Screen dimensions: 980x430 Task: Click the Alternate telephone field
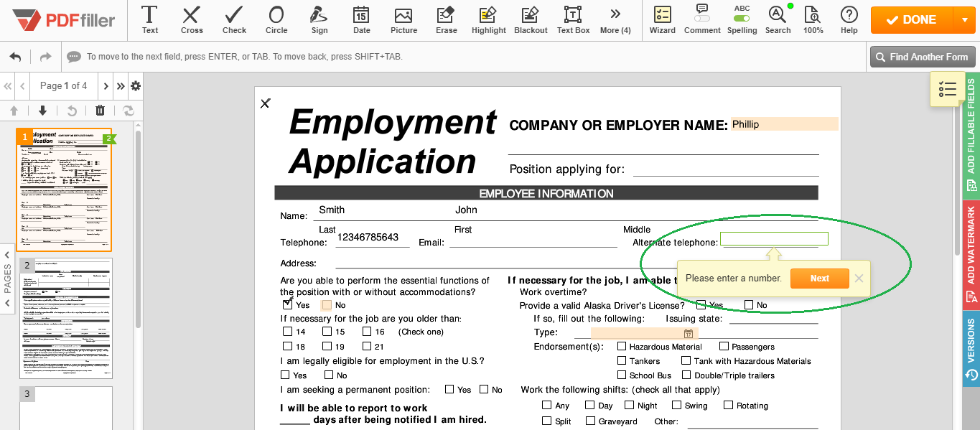point(774,239)
